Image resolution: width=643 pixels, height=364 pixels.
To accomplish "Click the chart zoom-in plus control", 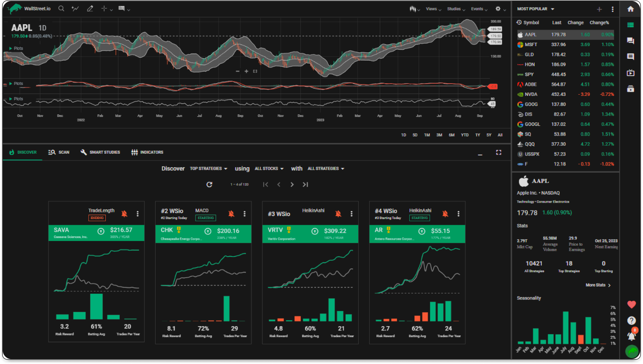I will [x=246, y=71].
